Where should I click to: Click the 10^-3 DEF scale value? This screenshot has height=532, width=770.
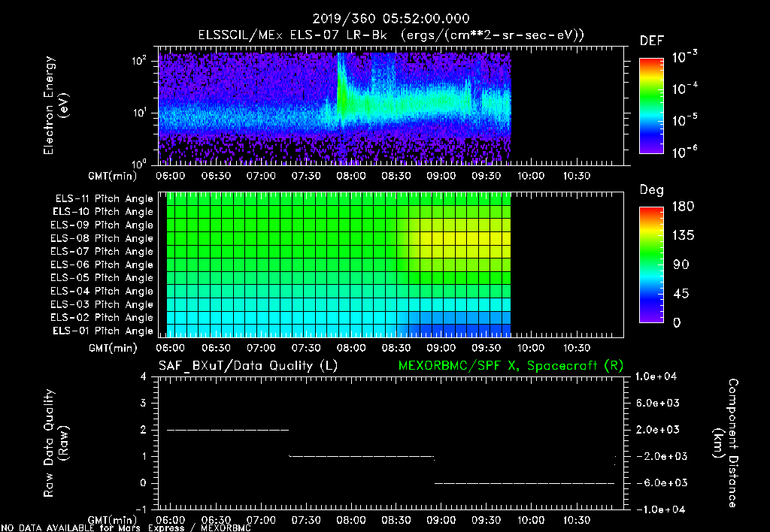pyautogui.click(x=684, y=57)
